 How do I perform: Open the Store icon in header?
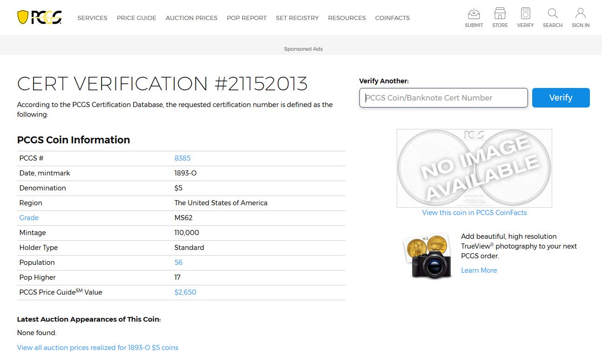click(x=500, y=18)
